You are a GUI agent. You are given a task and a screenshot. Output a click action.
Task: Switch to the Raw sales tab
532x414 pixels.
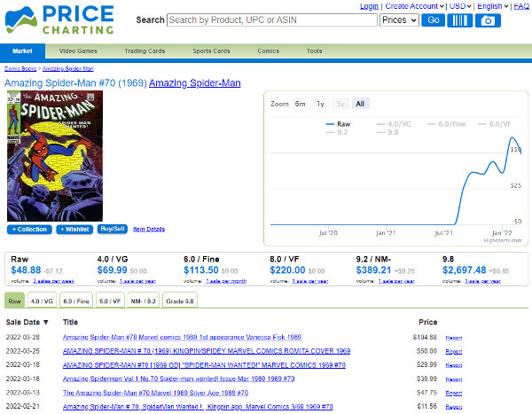pyautogui.click(x=14, y=301)
